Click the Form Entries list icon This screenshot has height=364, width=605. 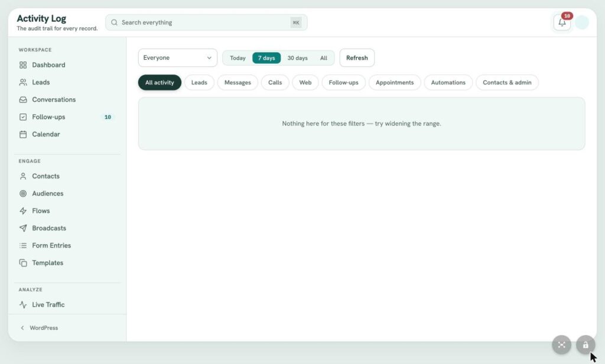click(23, 245)
